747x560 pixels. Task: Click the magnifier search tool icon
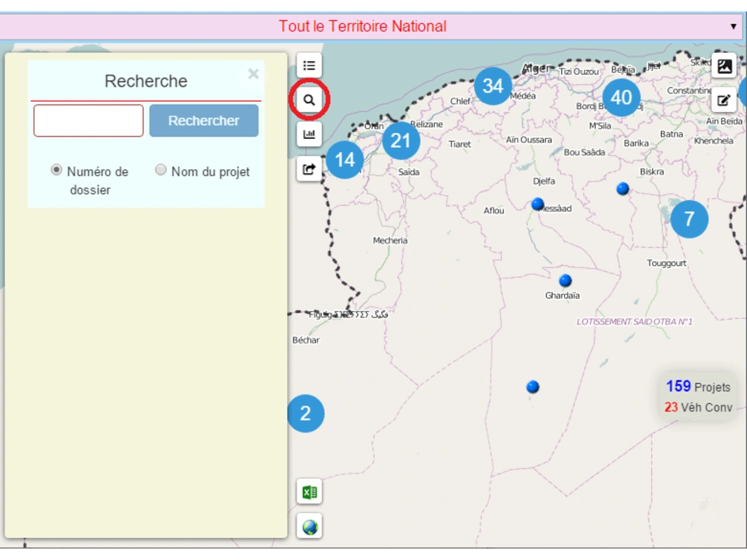click(x=309, y=100)
